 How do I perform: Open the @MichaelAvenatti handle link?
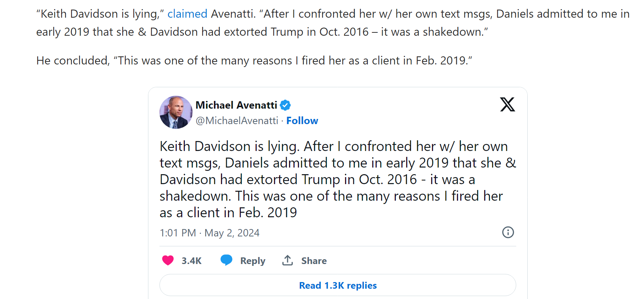tap(237, 121)
